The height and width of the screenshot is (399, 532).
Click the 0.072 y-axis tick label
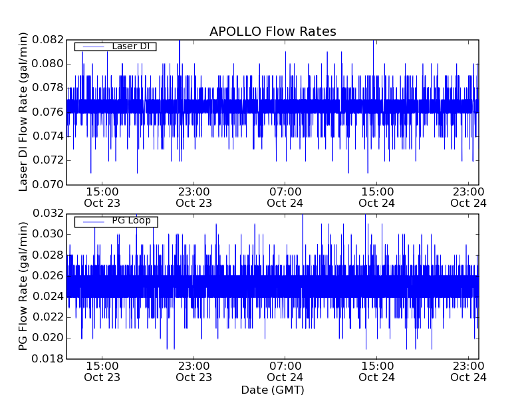(x=48, y=160)
